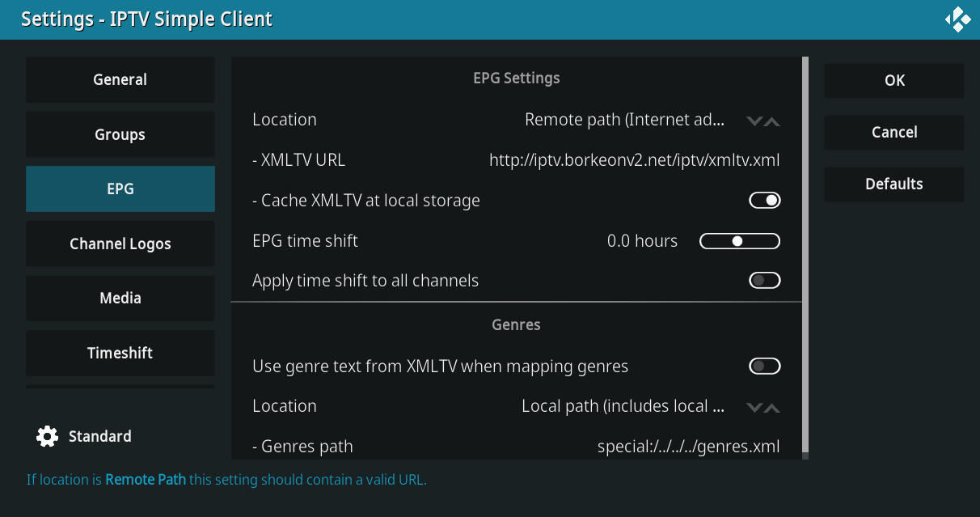Viewport: 980px width, 517px height.
Task: Click the 0.0 hours value
Action: (642, 241)
